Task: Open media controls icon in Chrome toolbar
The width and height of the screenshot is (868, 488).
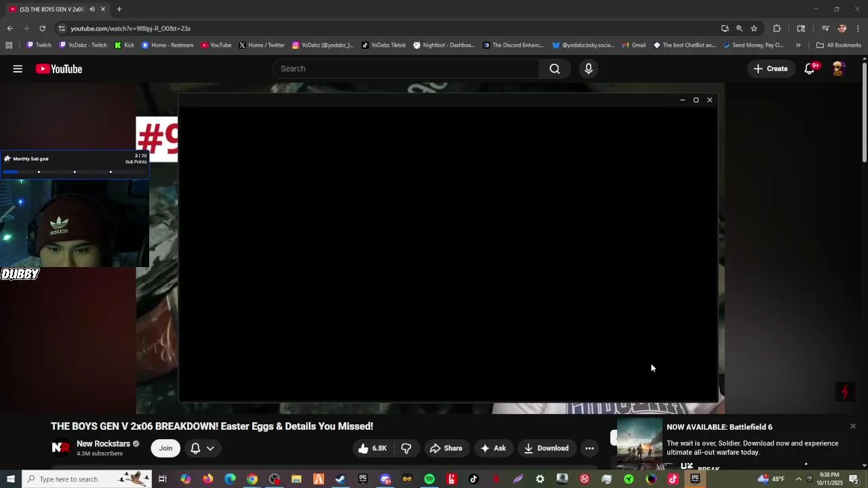Action: pyautogui.click(x=825, y=28)
